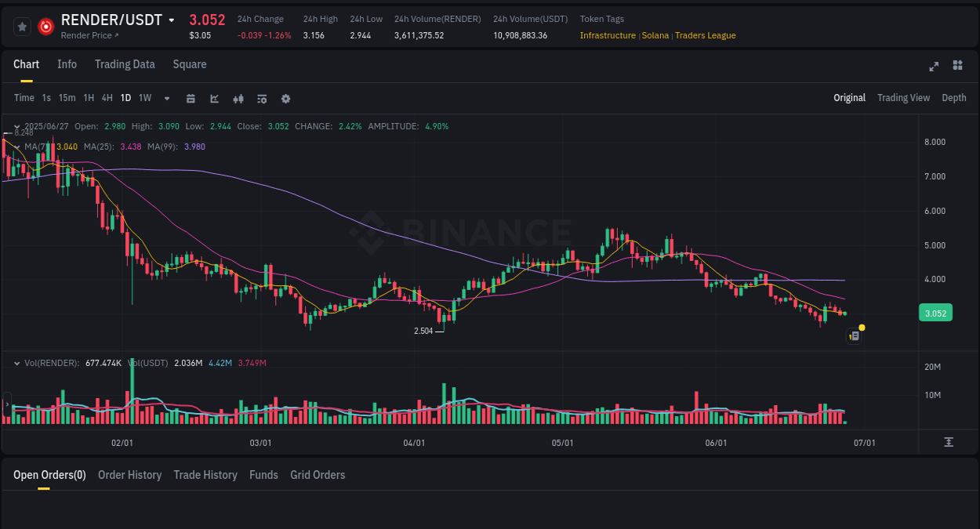Viewport: 980px width, 529px height.
Task: Open the layout widgets icon beside fullscreen
Action: coord(957,67)
